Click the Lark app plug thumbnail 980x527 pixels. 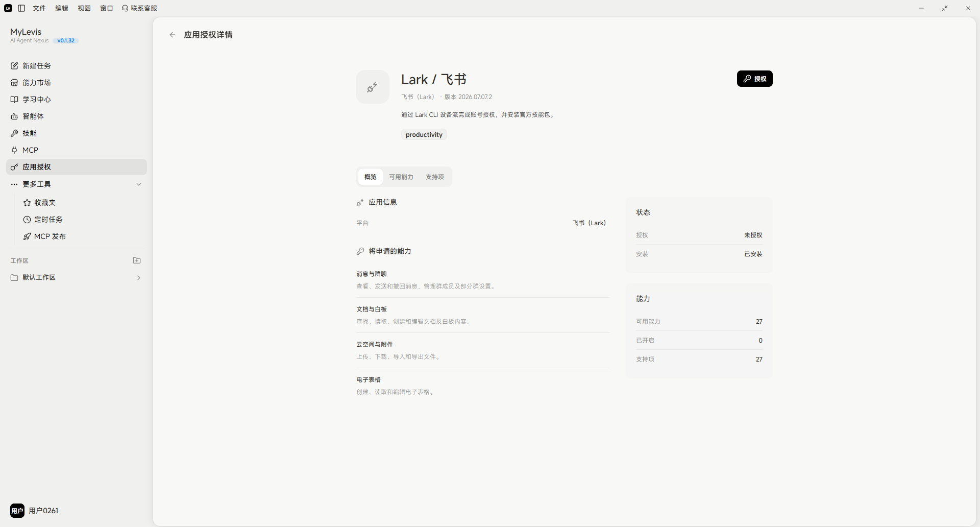373,87
